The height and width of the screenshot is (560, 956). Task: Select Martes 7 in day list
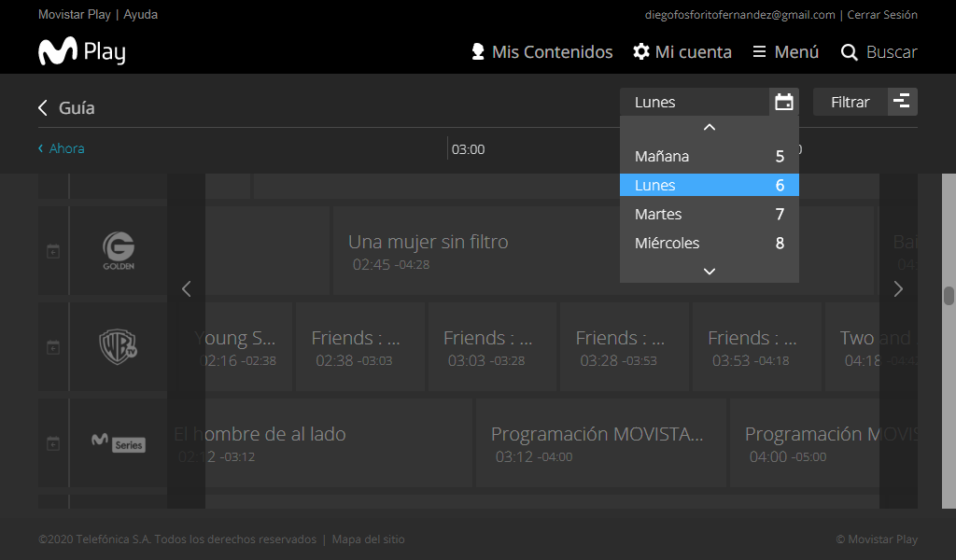710,214
